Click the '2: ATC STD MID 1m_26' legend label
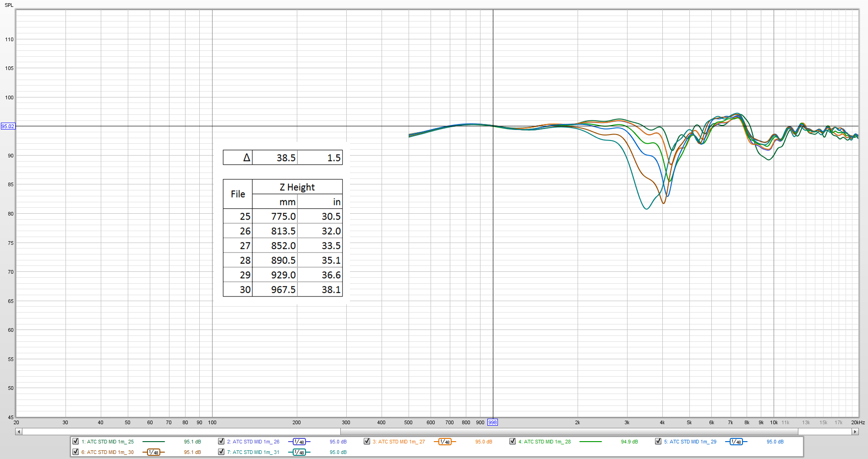 (x=253, y=442)
